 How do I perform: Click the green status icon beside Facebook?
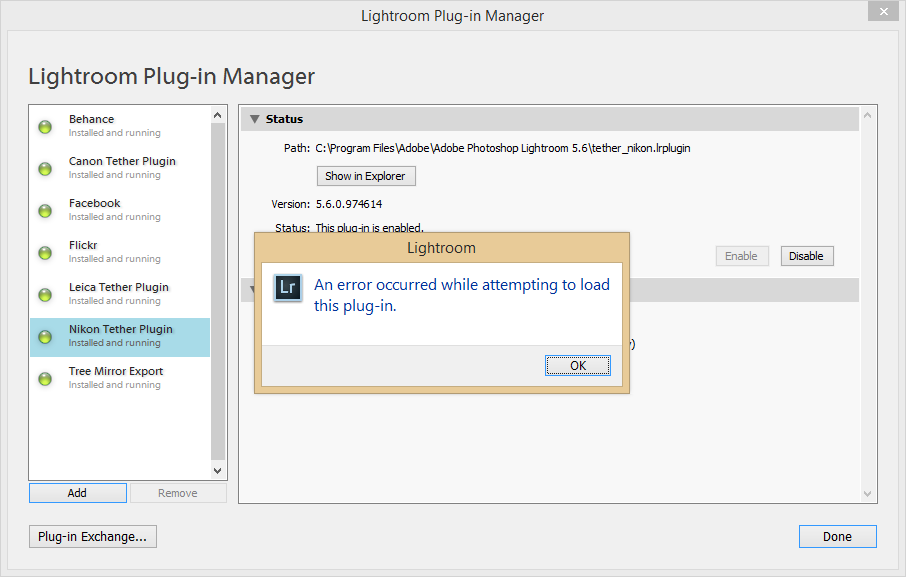click(x=45, y=211)
